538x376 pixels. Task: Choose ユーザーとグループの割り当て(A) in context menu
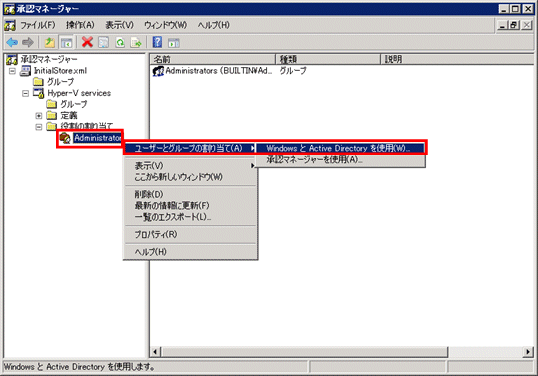pyautogui.click(x=190, y=148)
